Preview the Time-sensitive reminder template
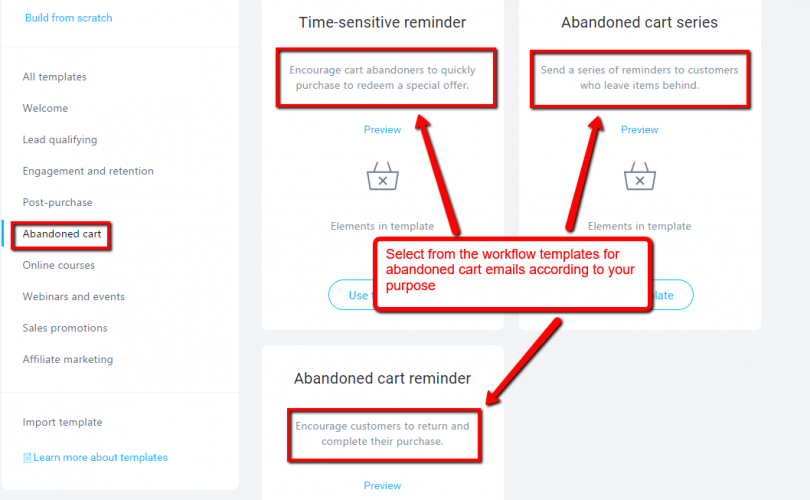 click(382, 130)
